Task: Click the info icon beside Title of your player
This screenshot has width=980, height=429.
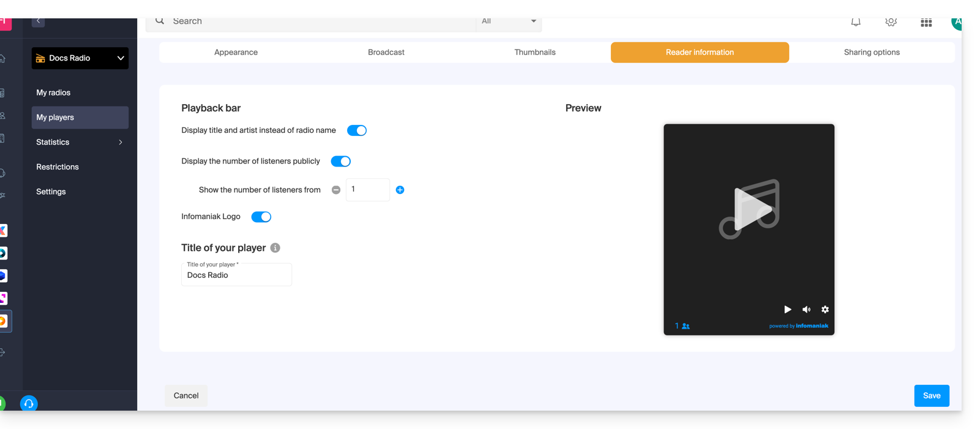Action: pyautogui.click(x=275, y=248)
